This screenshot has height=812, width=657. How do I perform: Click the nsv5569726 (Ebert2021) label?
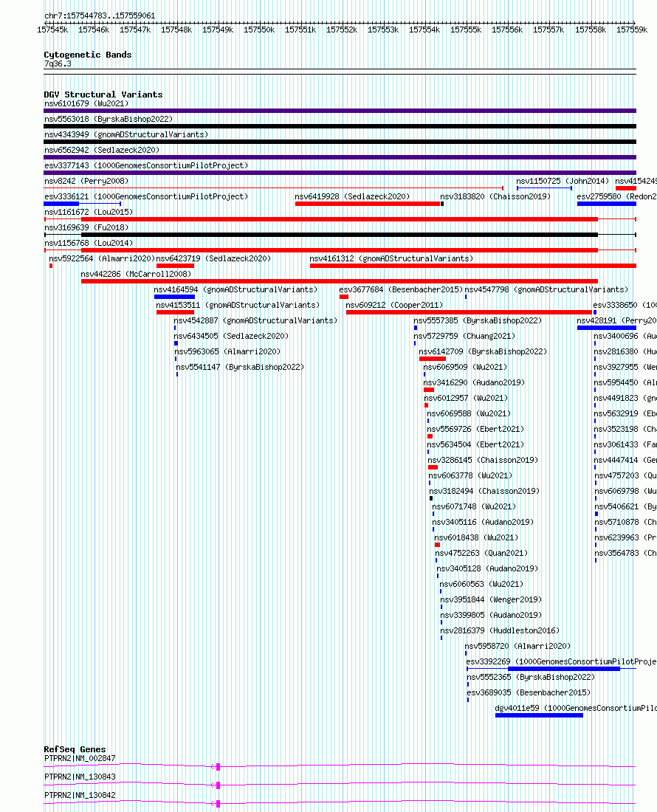click(x=476, y=430)
